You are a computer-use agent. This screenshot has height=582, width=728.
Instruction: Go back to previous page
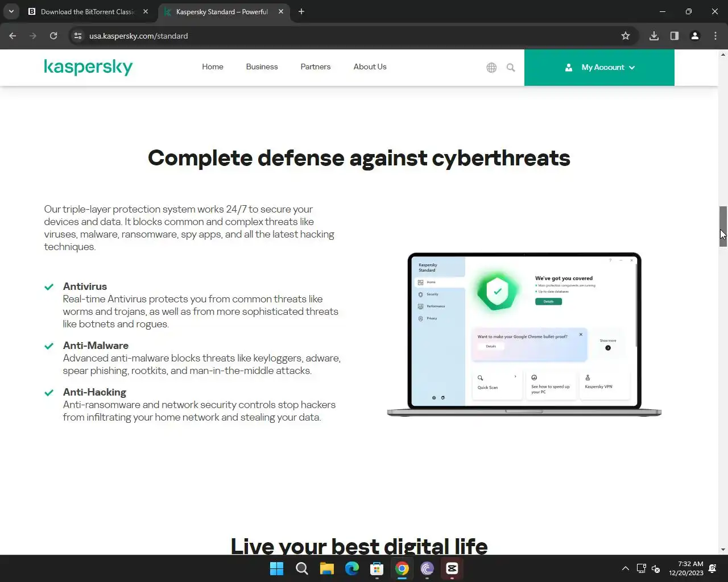pos(13,36)
